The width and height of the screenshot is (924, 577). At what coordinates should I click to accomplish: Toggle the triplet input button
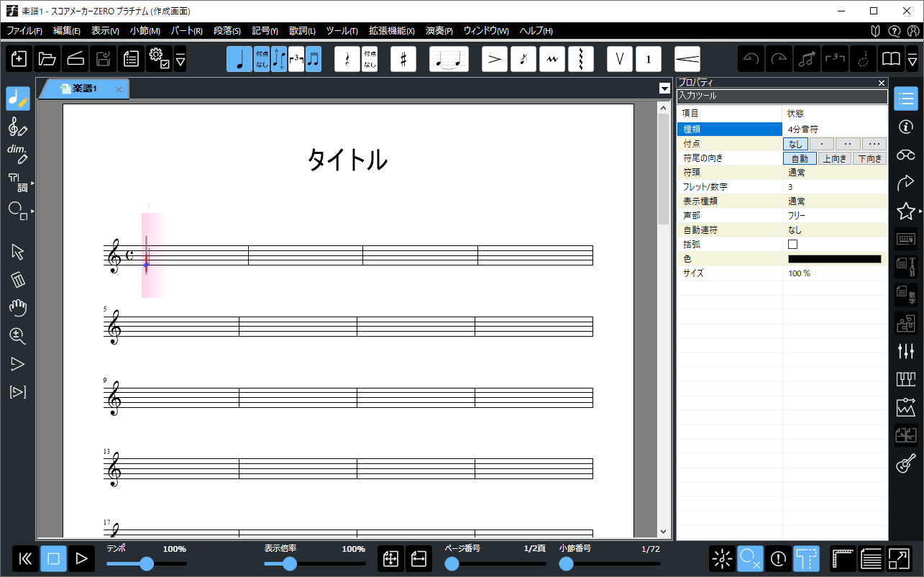[296, 59]
